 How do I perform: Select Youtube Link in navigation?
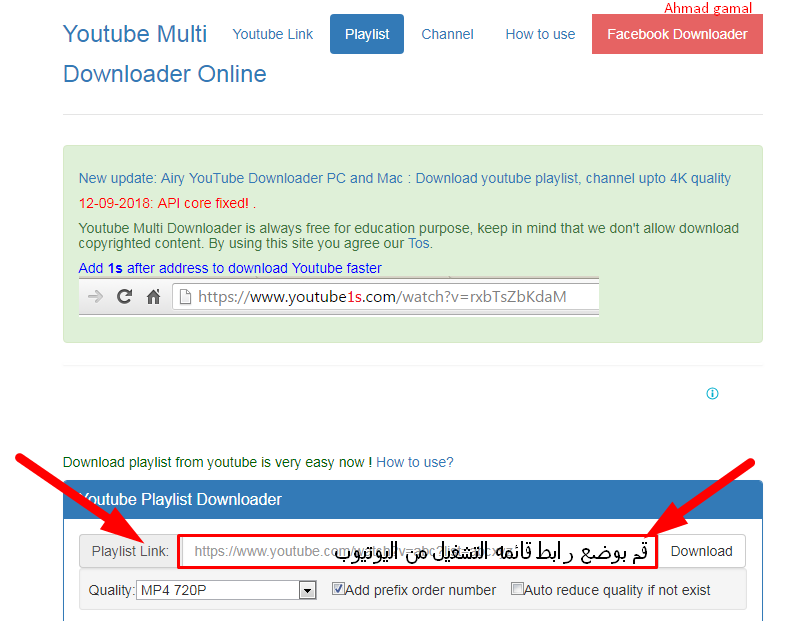point(272,34)
